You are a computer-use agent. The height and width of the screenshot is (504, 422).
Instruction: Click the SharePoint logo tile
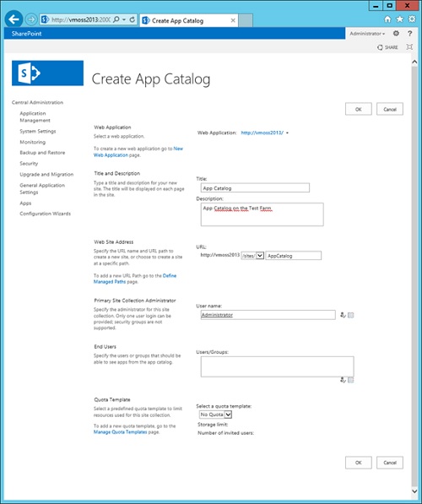47,73
